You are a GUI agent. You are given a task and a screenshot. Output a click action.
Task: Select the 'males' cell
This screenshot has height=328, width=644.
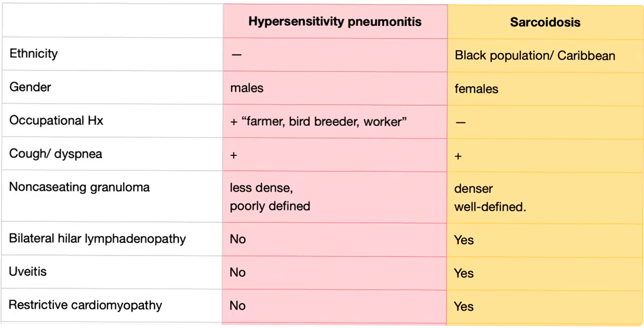[335, 88]
